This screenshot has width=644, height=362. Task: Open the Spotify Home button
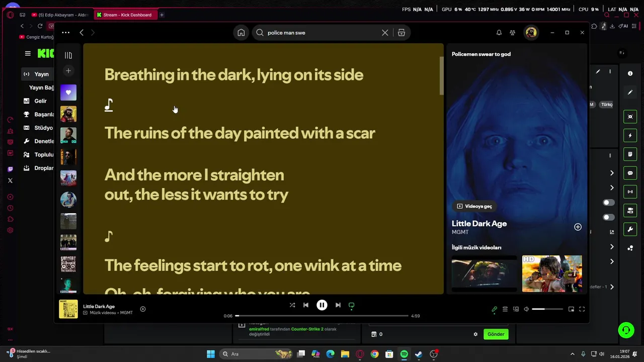click(241, 33)
